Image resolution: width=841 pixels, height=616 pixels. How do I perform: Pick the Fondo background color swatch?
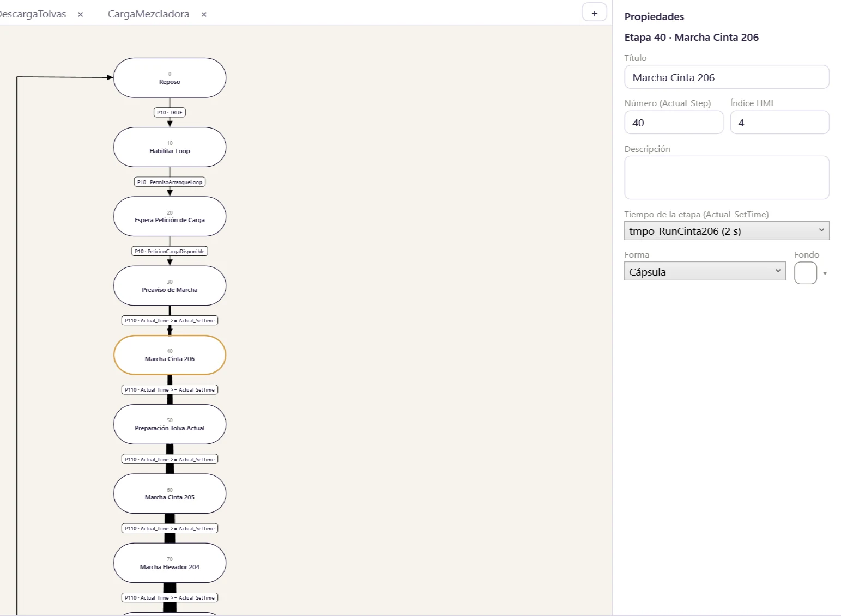pyautogui.click(x=805, y=273)
